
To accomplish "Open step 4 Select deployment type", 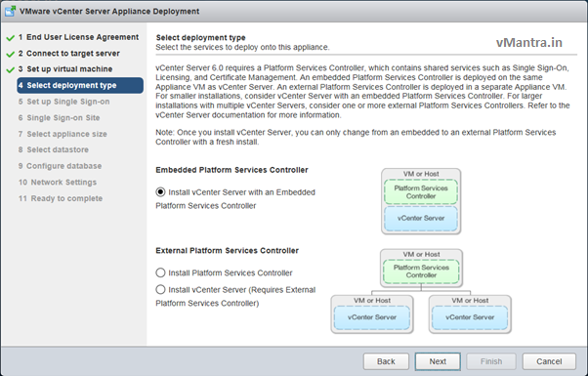I will (80, 85).
